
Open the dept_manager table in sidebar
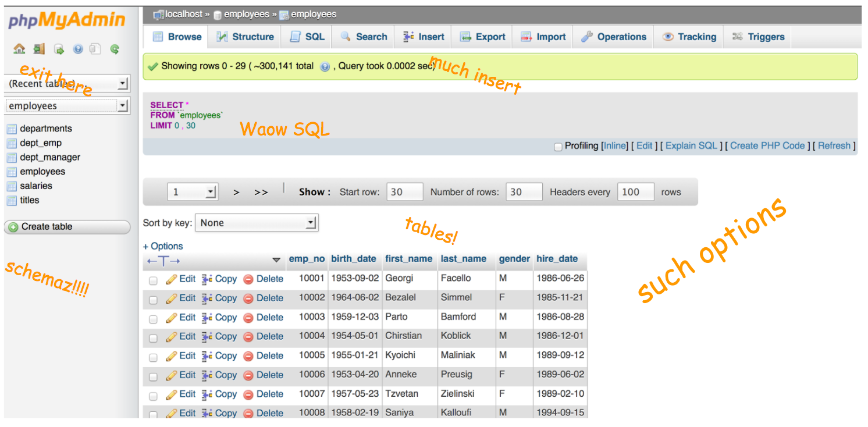(x=50, y=157)
